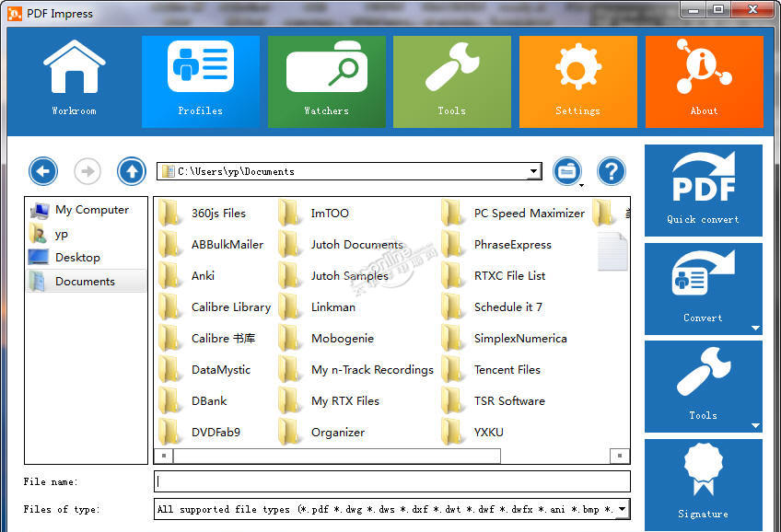
Task: Select the DataMystic folder
Action: pos(204,370)
